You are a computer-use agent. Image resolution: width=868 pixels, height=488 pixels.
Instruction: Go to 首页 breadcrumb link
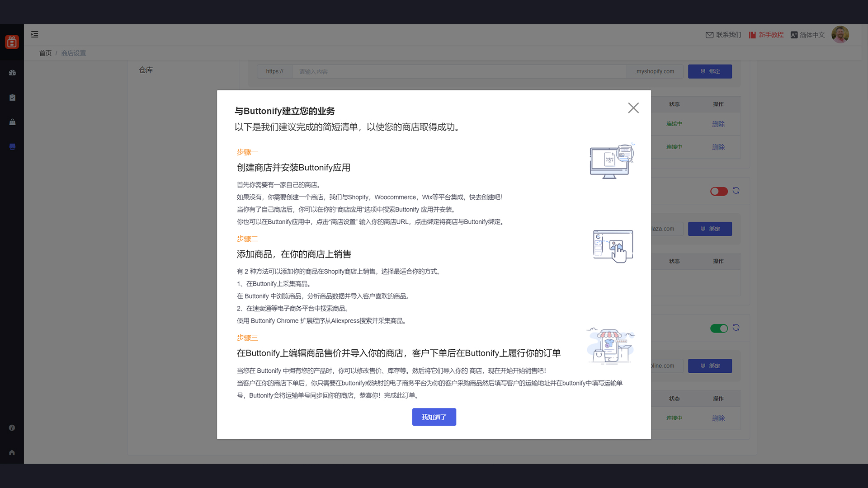coord(45,53)
